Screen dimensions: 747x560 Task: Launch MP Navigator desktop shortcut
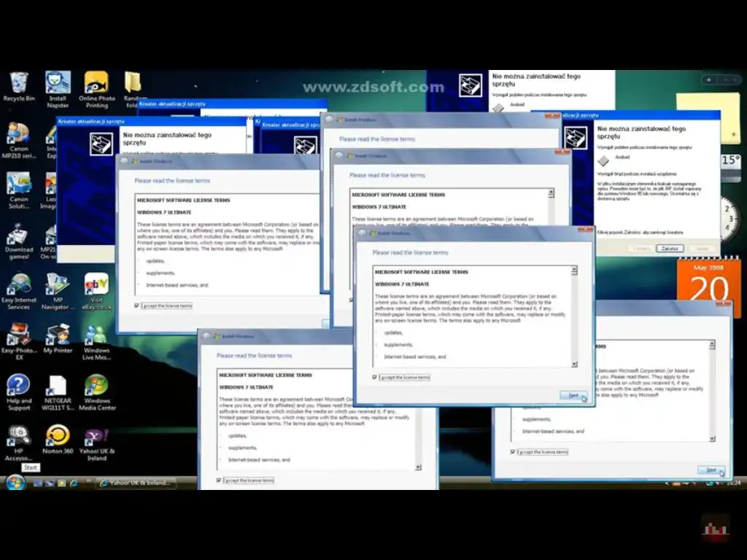tap(58, 292)
